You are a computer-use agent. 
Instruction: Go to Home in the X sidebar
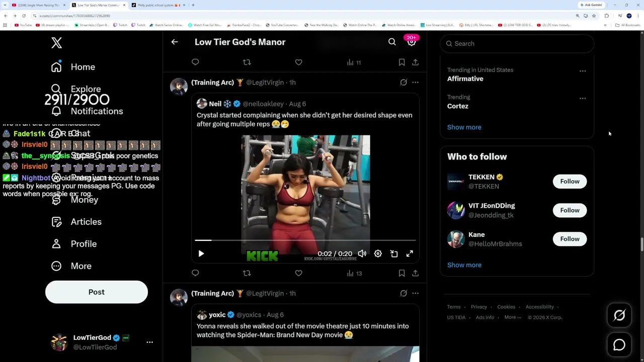pos(73,67)
